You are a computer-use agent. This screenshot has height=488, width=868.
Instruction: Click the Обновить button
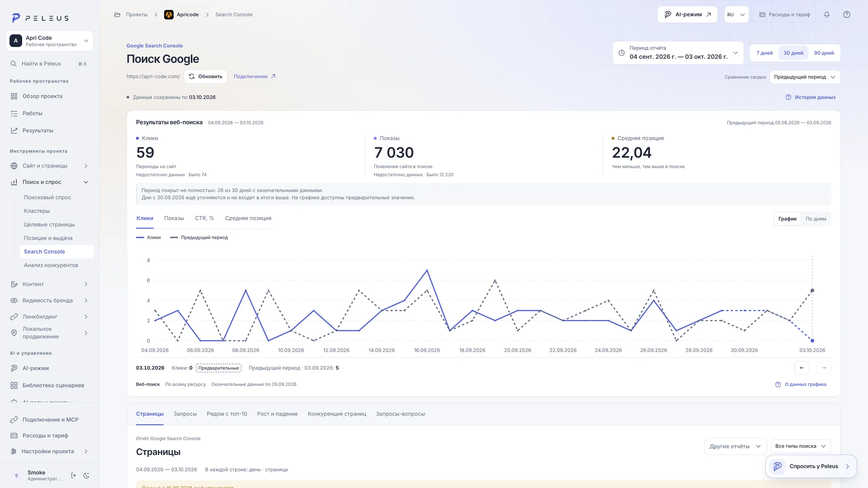pyautogui.click(x=205, y=76)
